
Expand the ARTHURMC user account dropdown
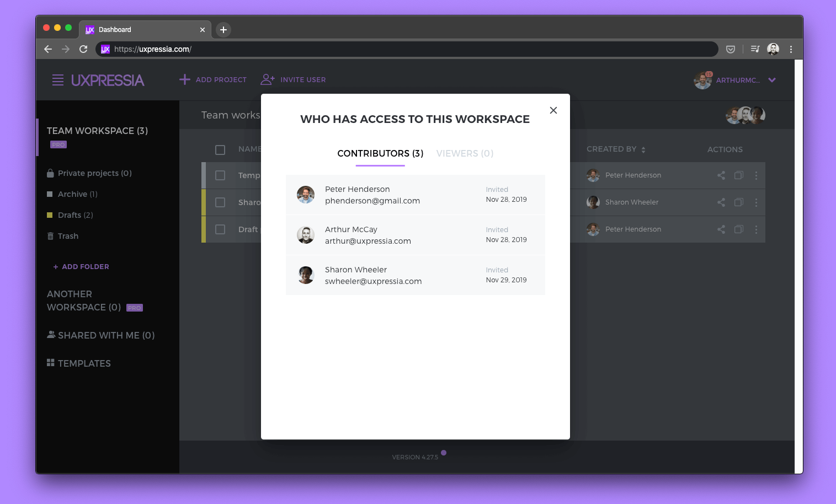tap(772, 80)
